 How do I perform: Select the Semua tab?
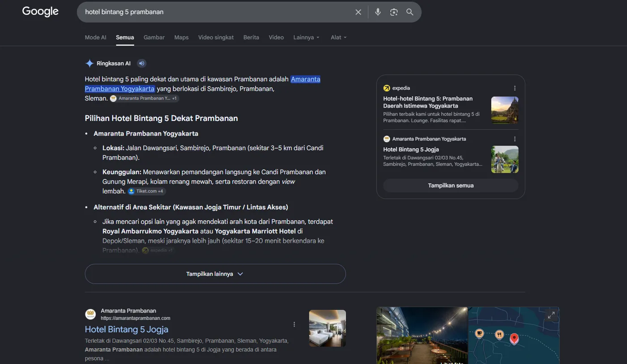125,38
